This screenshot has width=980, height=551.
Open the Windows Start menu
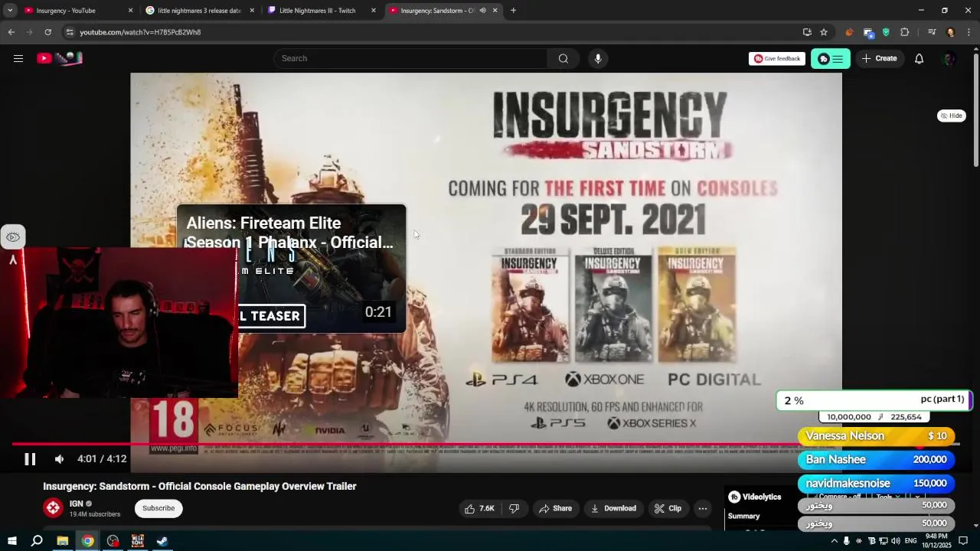(11, 541)
